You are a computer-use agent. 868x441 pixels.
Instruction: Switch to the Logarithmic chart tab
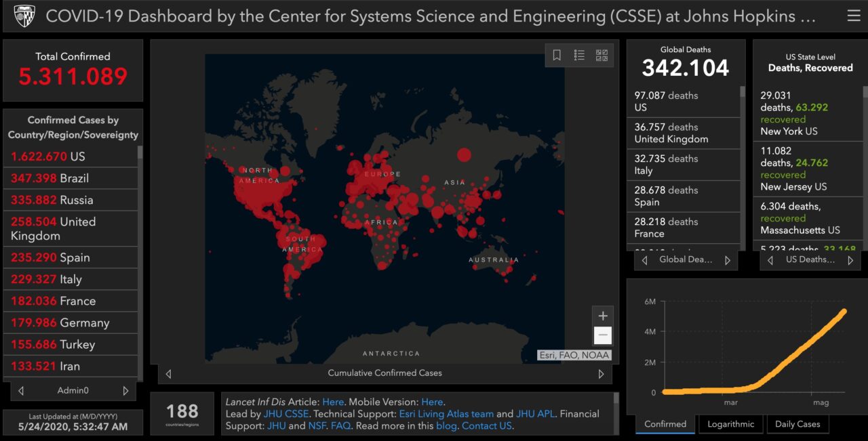point(730,424)
